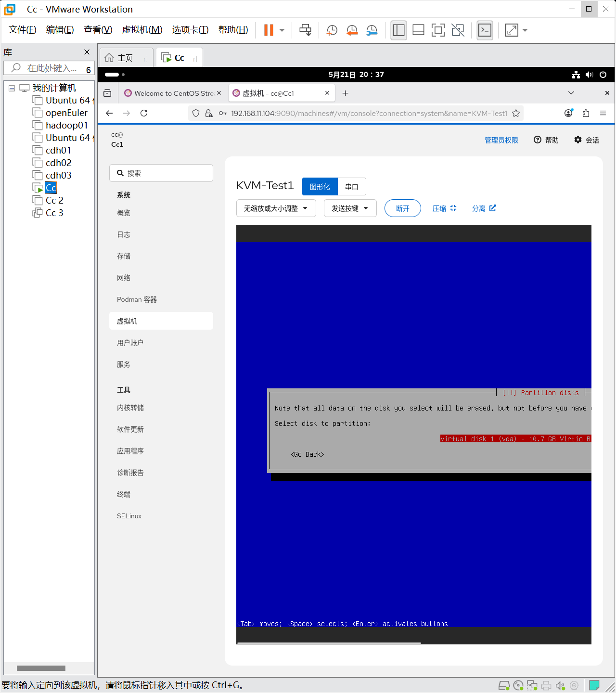Image resolution: width=616 pixels, height=693 pixels.
Task: Select openEuler in the library
Action: [66, 113]
